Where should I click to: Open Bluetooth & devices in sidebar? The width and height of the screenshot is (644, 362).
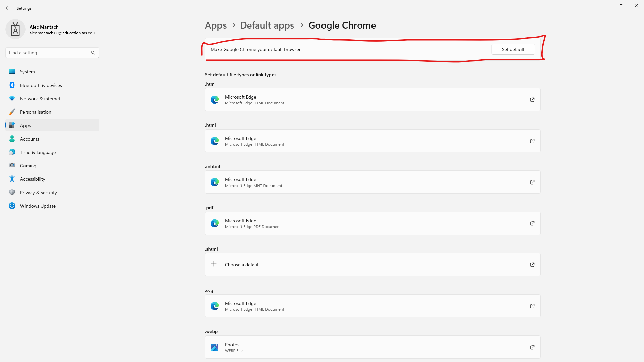52,85
